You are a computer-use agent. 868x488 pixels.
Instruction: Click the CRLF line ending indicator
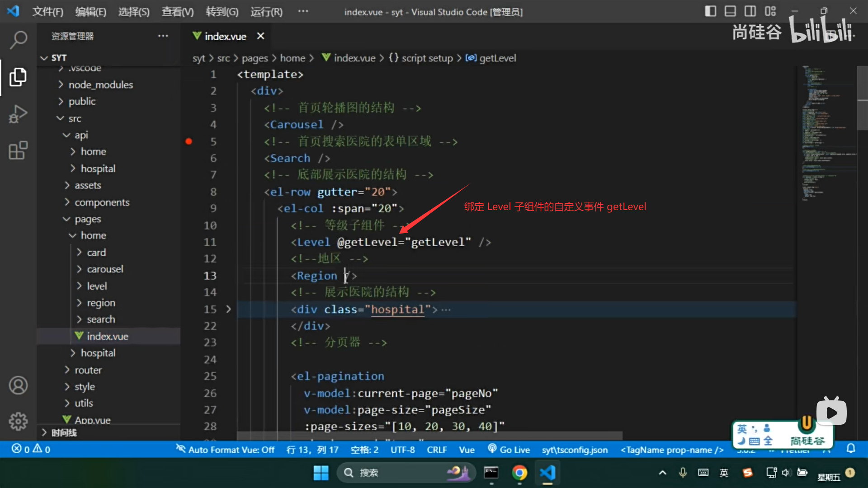(437, 450)
